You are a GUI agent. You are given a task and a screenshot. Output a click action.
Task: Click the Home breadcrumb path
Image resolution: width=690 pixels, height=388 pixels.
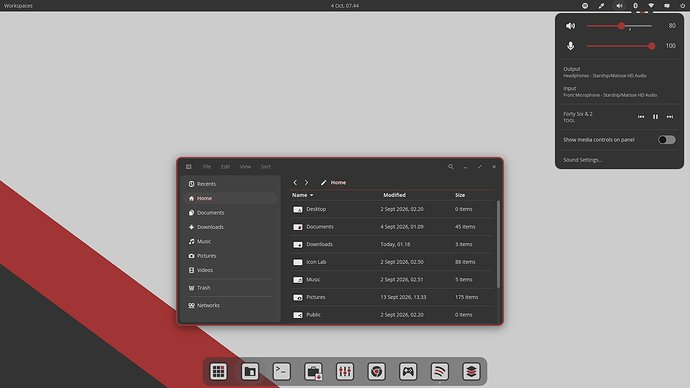(338, 182)
